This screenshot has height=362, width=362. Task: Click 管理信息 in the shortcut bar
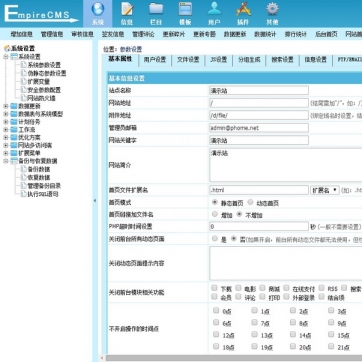(52, 34)
